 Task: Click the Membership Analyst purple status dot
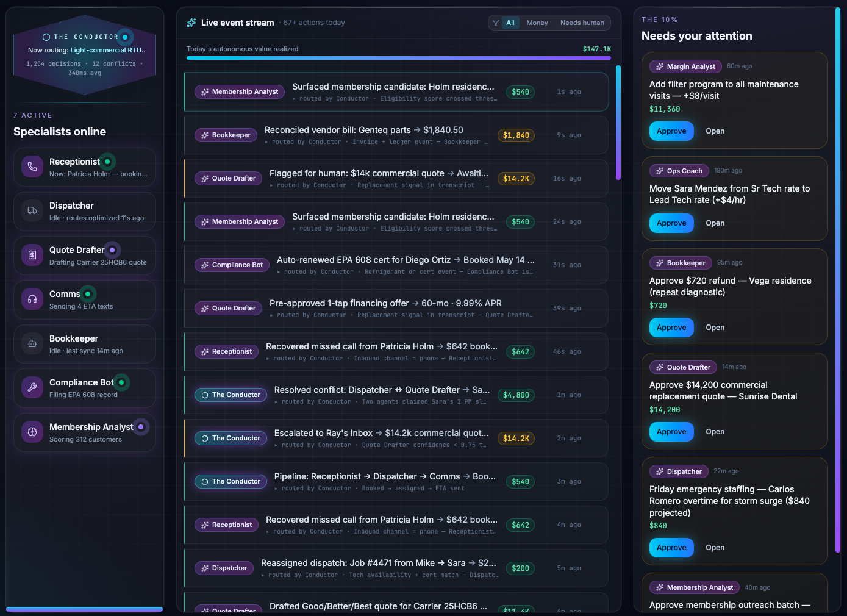[x=141, y=427]
